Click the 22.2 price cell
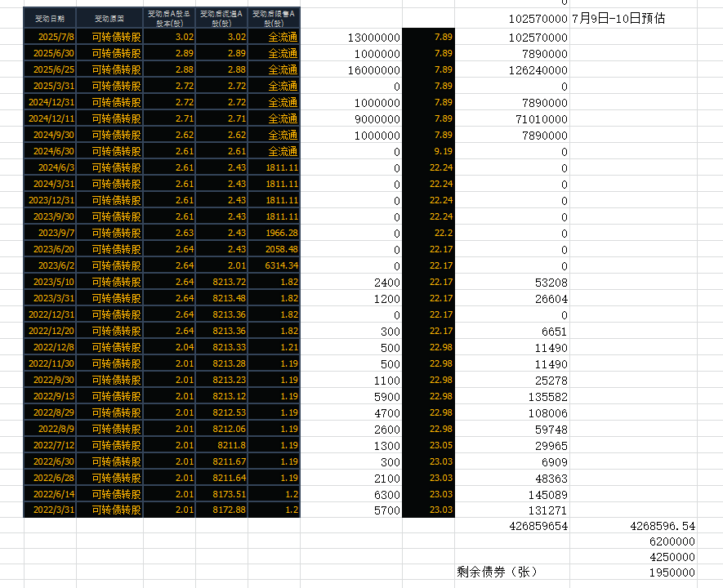 [x=428, y=233]
